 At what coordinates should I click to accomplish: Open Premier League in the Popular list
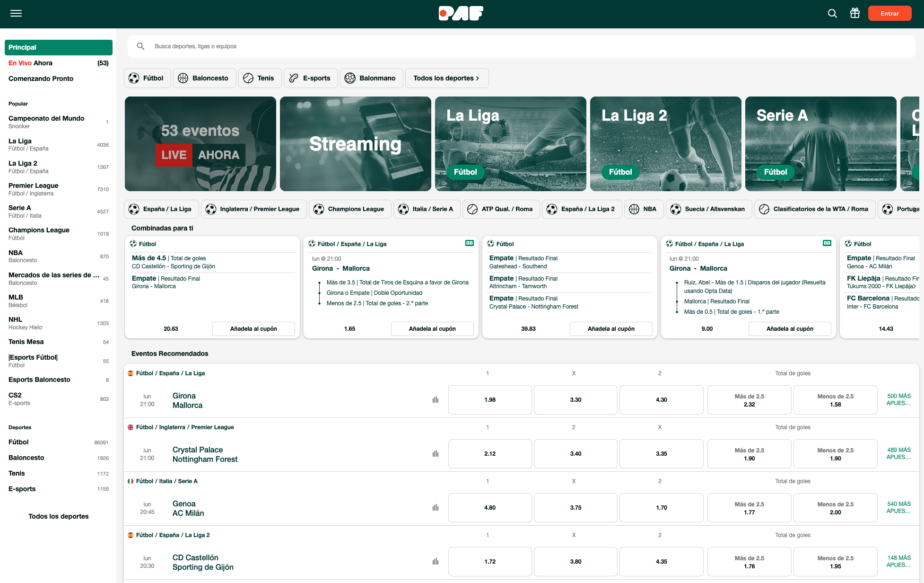59,189
